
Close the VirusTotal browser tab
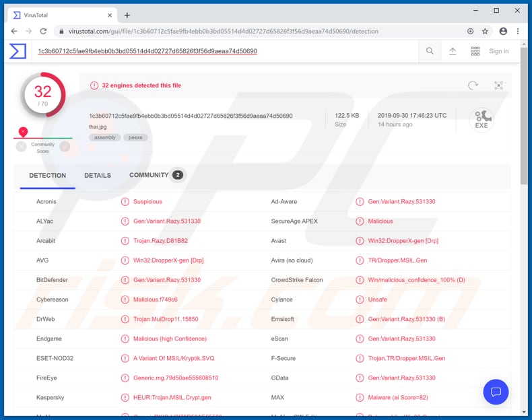point(110,15)
